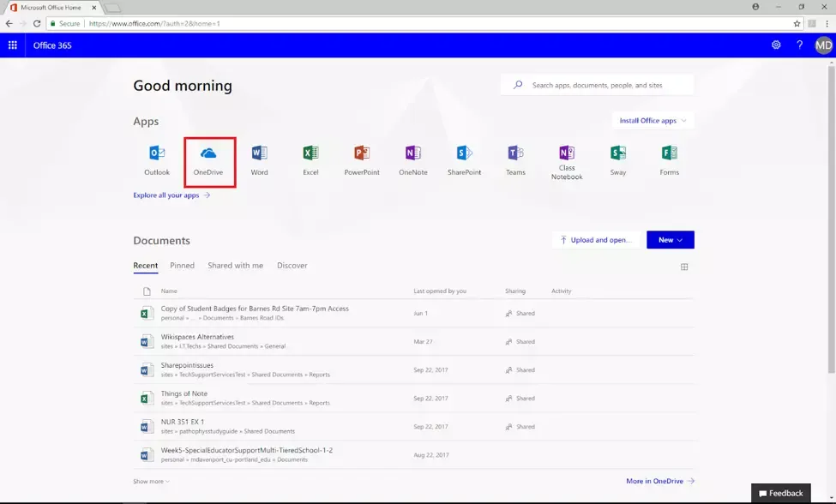Image resolution: width=836 pixels, height=504 pixels.
Task: Open the settings gear in the header
Action: (x=776, y=45)
